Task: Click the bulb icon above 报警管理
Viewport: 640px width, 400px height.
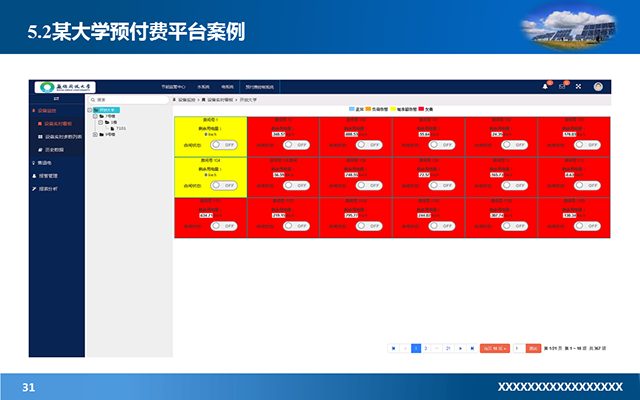Action: [x=33, y=163]
